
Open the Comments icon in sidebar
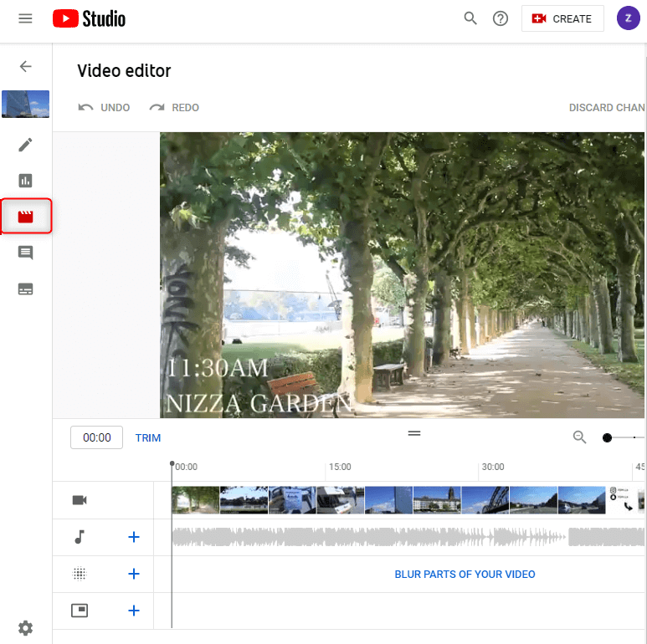click(x=26, y=253)
